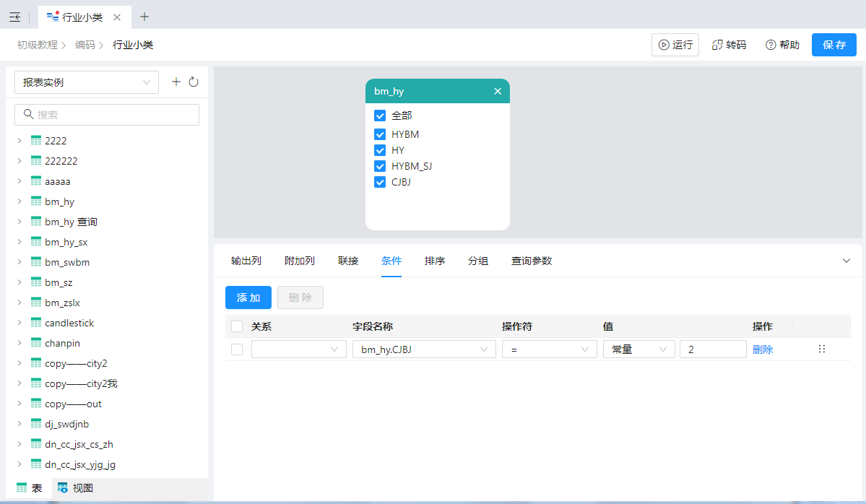The width and height of the screenshot is (866, 504).
Task: Click the sidebar collapse menu icon
Action: click(x=14, y=17)
